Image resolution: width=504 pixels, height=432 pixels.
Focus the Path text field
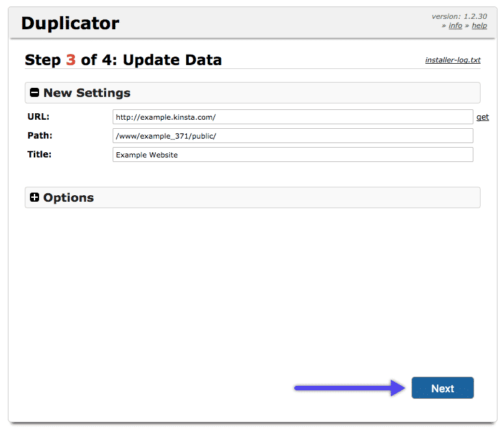point(292,136)
